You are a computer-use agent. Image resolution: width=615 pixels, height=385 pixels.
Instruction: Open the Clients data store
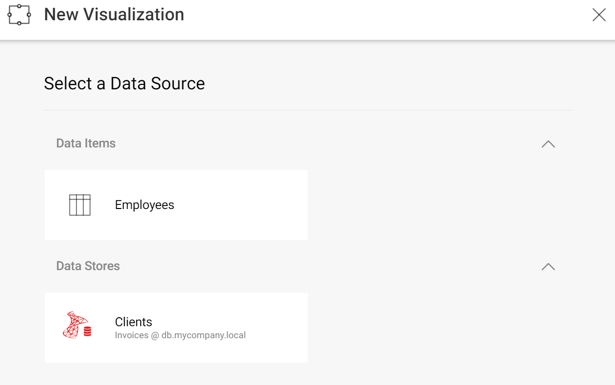click(176, 327)
